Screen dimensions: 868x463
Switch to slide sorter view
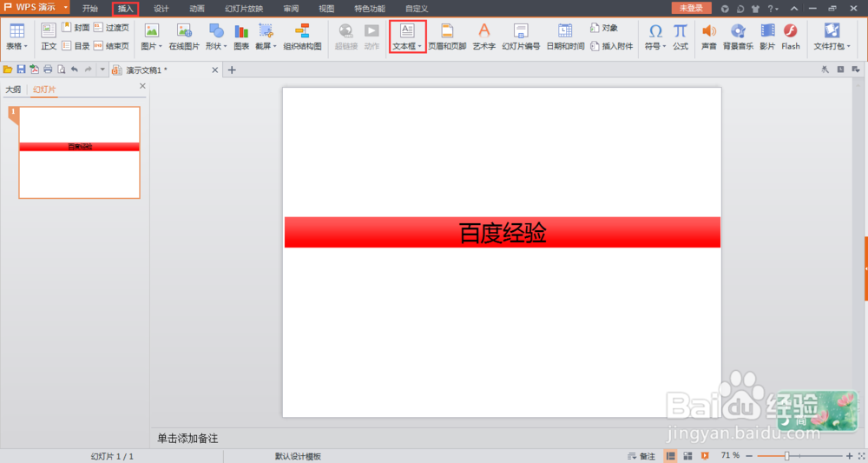687,456
